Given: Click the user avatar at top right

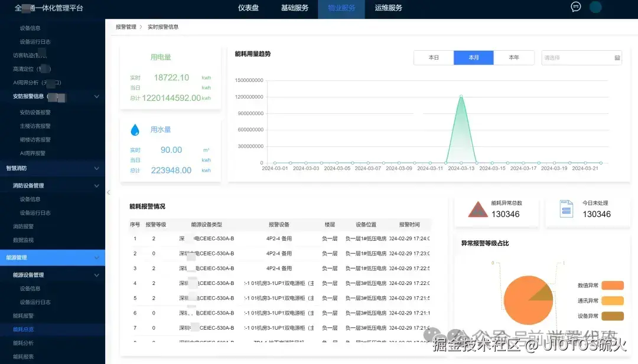Looking at the screenshot, I should tap(595, 7).
